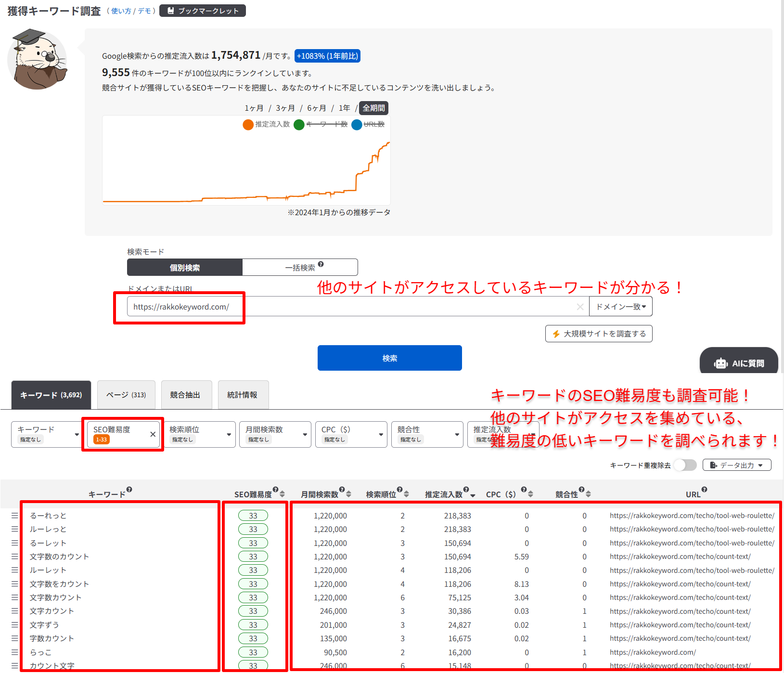
Task: Remove the SEO難易度 1-33 filter
Action: click(x=153, y=434)
